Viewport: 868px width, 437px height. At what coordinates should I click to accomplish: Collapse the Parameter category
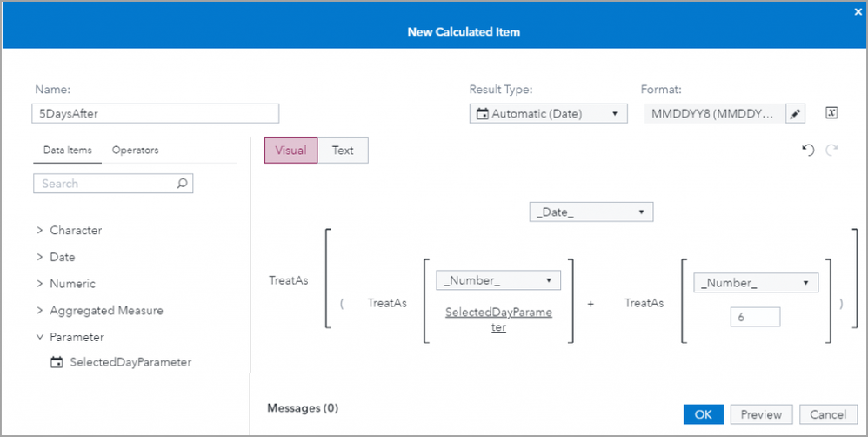tap(40, 337)
